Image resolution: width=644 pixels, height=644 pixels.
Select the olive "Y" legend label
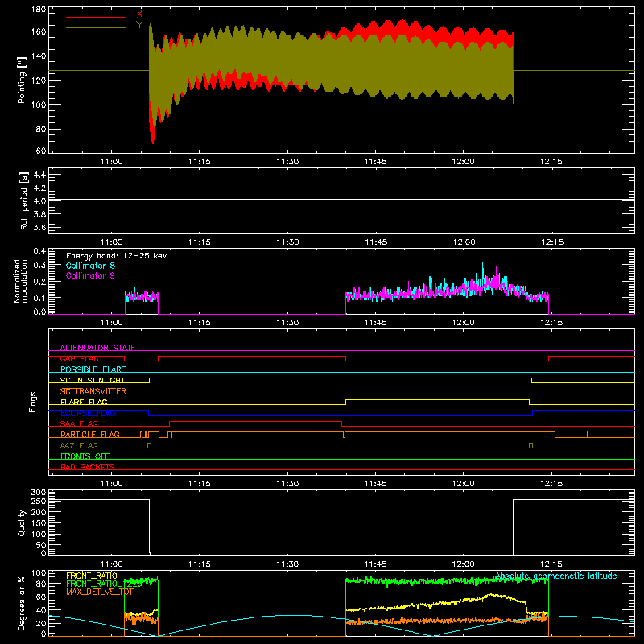point(139,24)
